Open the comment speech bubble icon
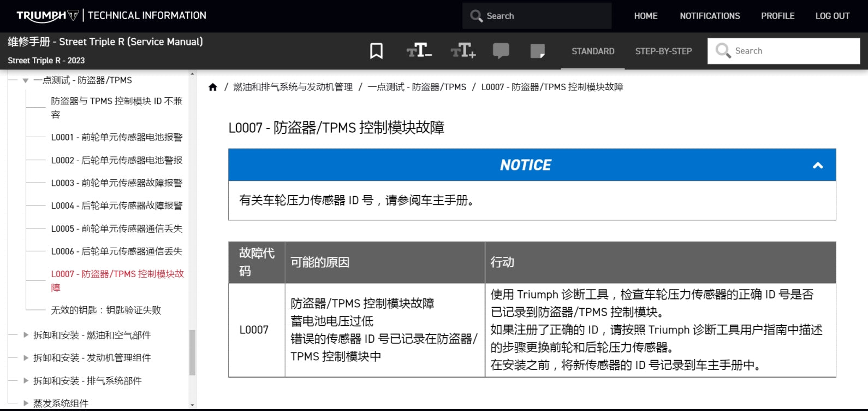Viewport: 868px width, 411px height. (x=501, y=51)
